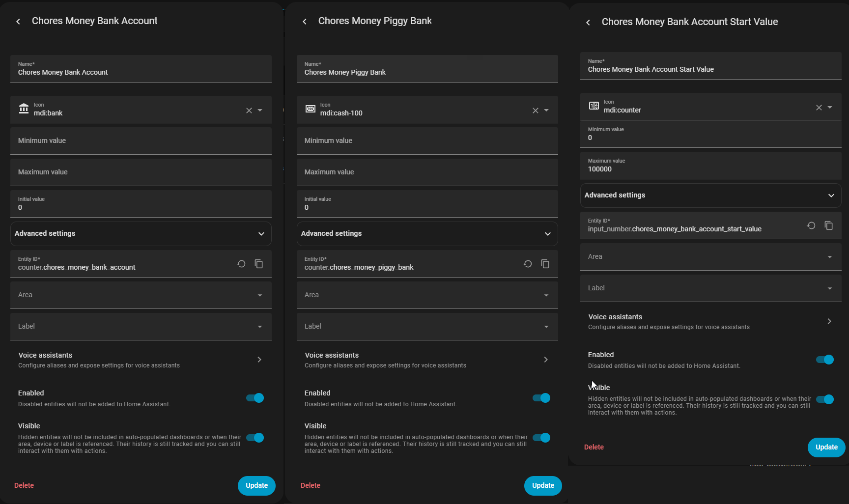Clear the mdi:cash-100 icon selection
Viewport: 849px width, 504px height.
(x=536, y=111)
